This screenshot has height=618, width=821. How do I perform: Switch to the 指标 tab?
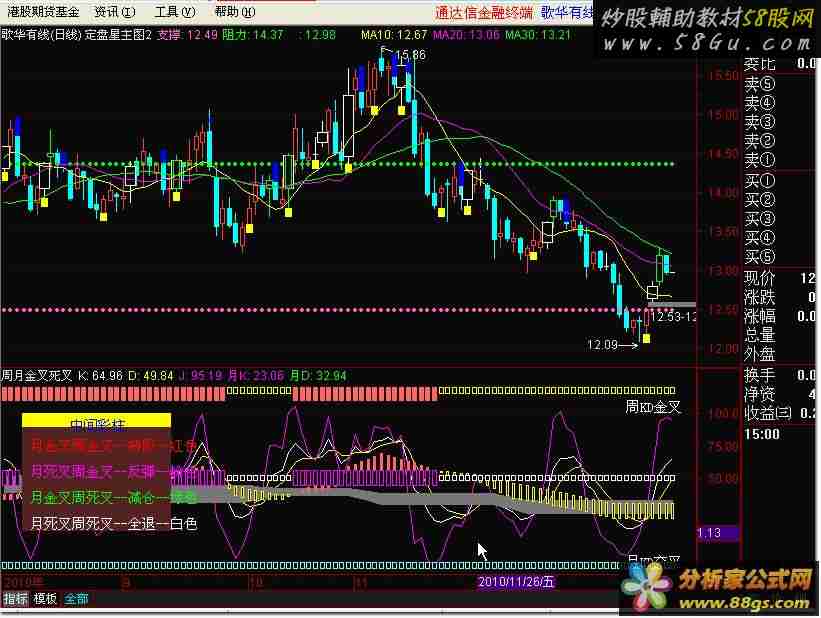tap(15, 598)
